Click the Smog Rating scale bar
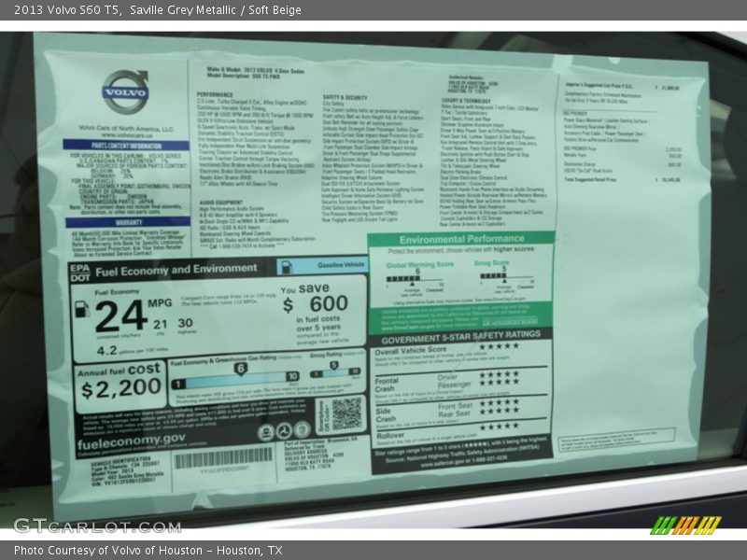The image size is (747, 560). click(x=335, y=373)
